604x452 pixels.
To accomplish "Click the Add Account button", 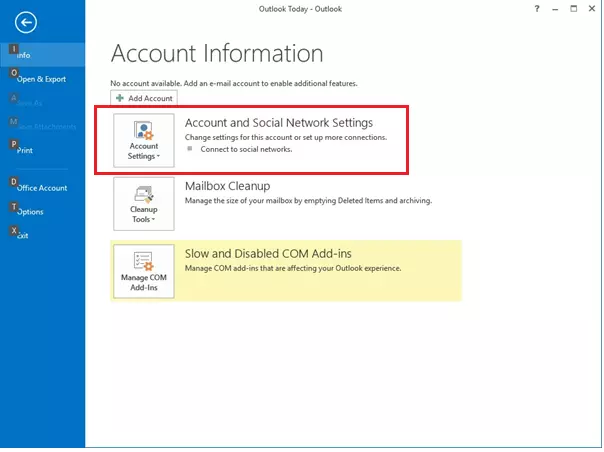I will click(144, 98).
